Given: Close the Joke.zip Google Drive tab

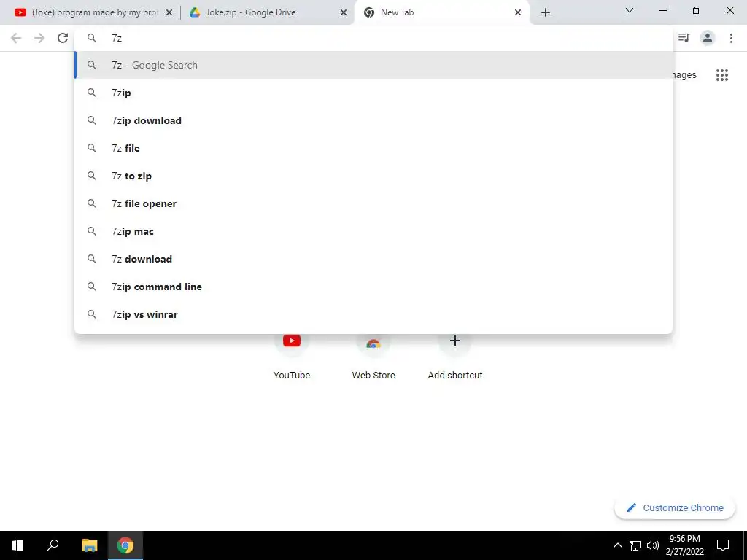Looking at the screenshot, I should 344,13.
